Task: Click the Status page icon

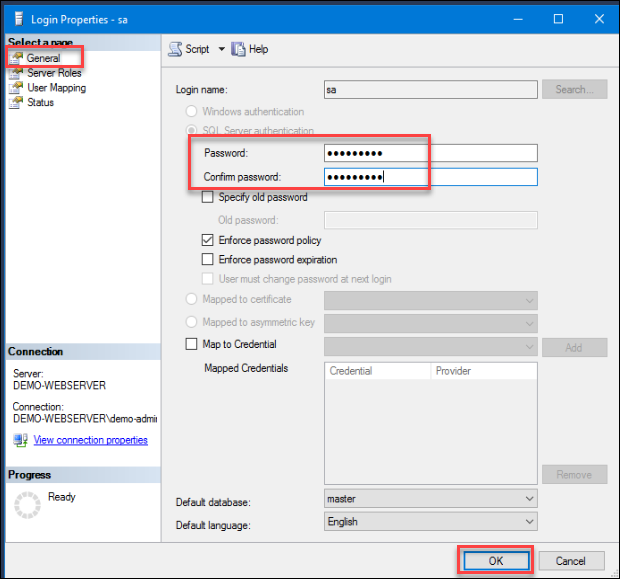Action: click(x=16, y=102)
